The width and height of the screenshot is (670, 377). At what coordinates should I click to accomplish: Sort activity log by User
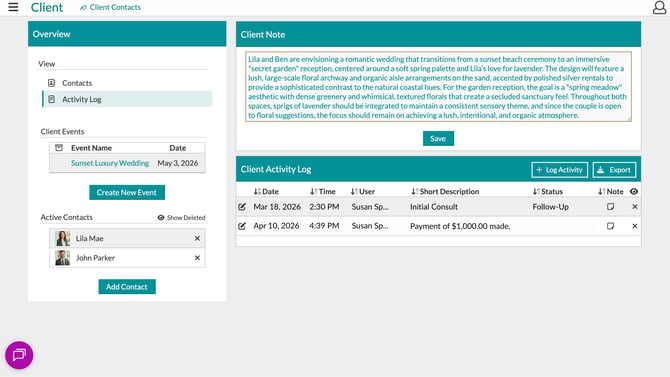pos(363,191)
